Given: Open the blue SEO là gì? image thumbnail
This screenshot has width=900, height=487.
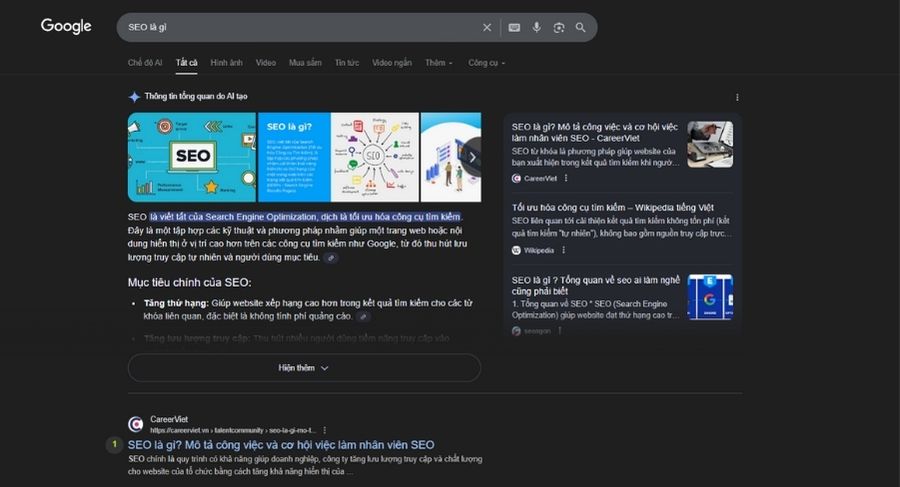Looking at the screenshot, I should (x=294, y=157).
